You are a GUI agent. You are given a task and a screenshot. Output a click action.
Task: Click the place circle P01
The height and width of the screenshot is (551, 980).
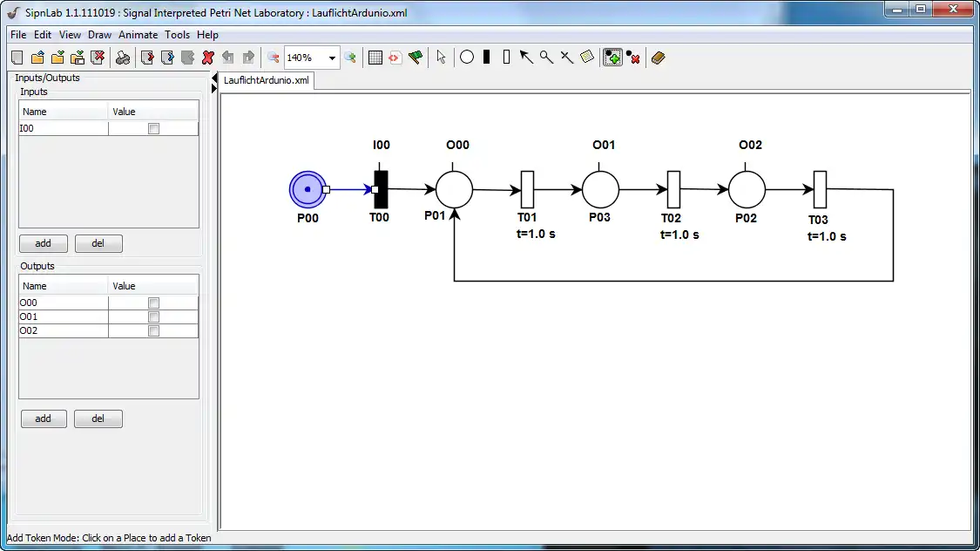point(455,189)
